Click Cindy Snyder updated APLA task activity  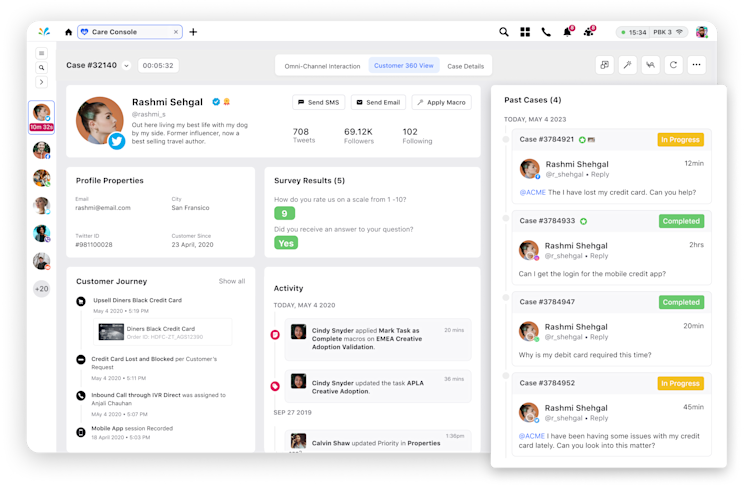[378, 386]
